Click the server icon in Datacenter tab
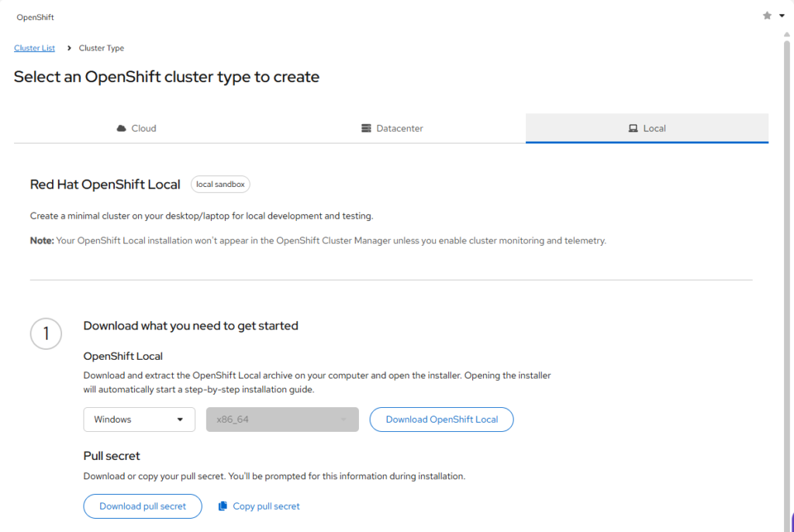The image size is (794, 532). (366, 129)
